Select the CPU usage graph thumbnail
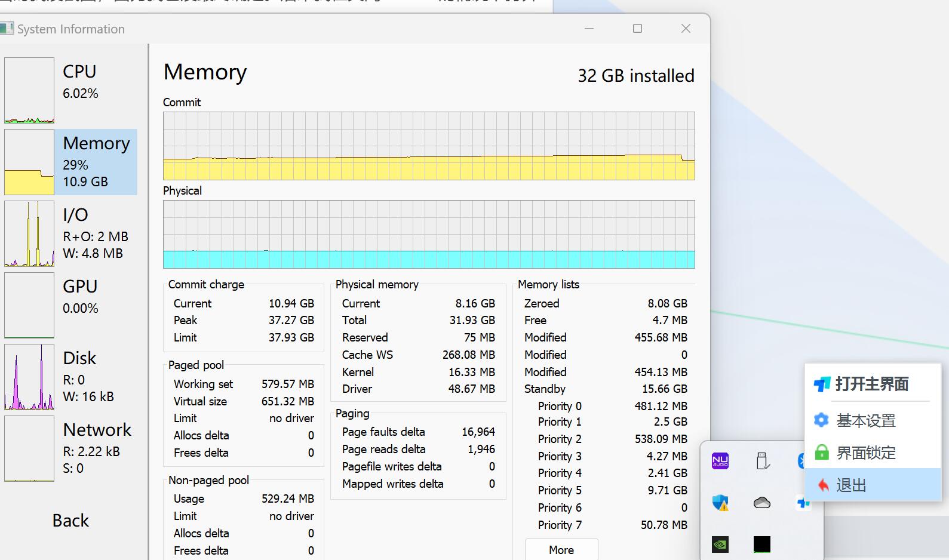The image size is (949, 560). tap(29, 90)
